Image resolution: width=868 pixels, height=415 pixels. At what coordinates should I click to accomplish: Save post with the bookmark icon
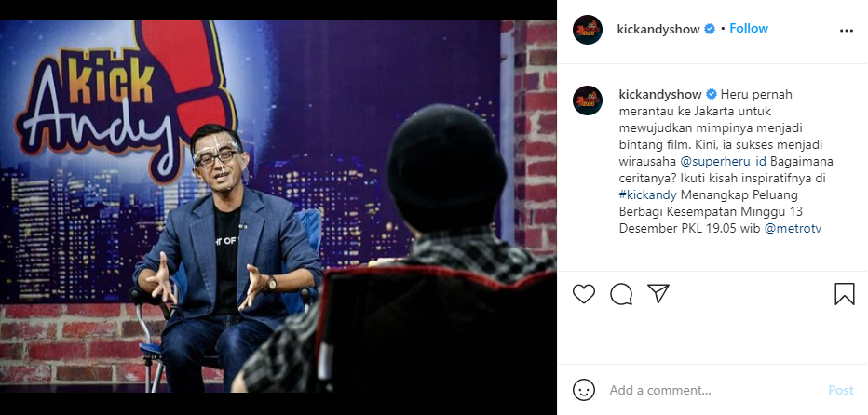coord(844,294)
